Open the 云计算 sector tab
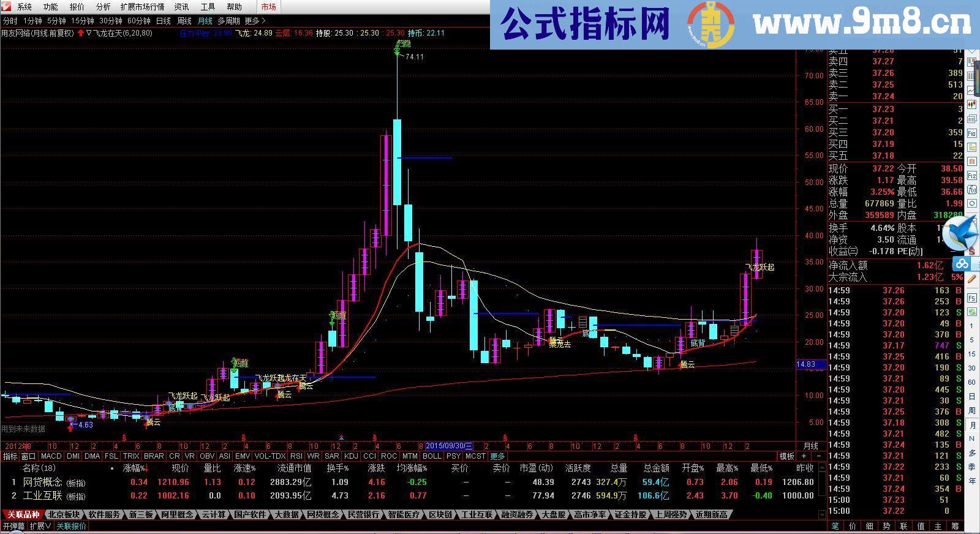The width and height of the screenshot is (980, 534). pos(214,514)
